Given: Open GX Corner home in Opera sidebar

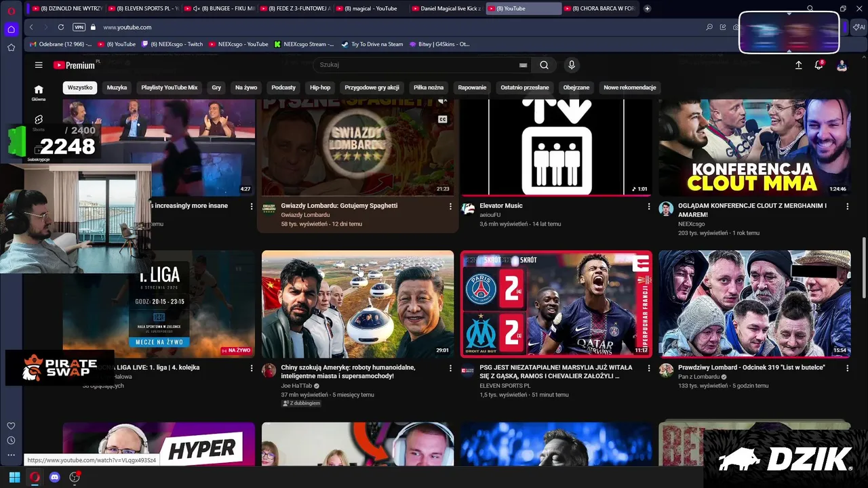Looking at the screenshot, I should (x=11, y=29).
